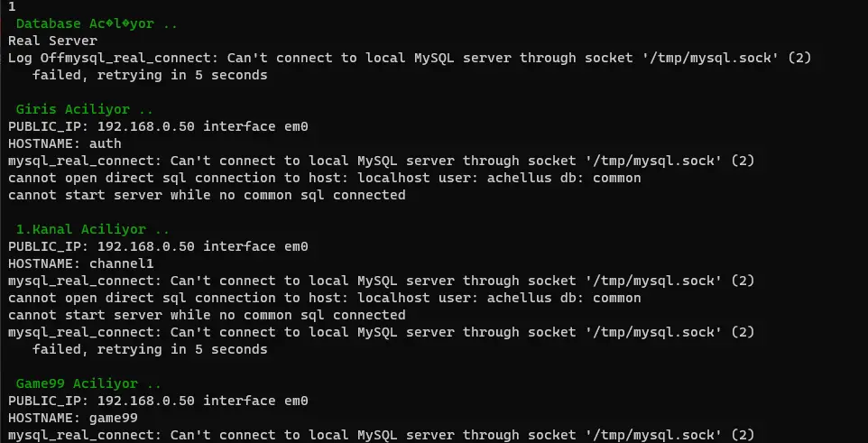The width and height of the screenshot is (868, 443).
Task: Click the mysql_real_connect line directly below HOSTNAME: auth
Action: 381,161
